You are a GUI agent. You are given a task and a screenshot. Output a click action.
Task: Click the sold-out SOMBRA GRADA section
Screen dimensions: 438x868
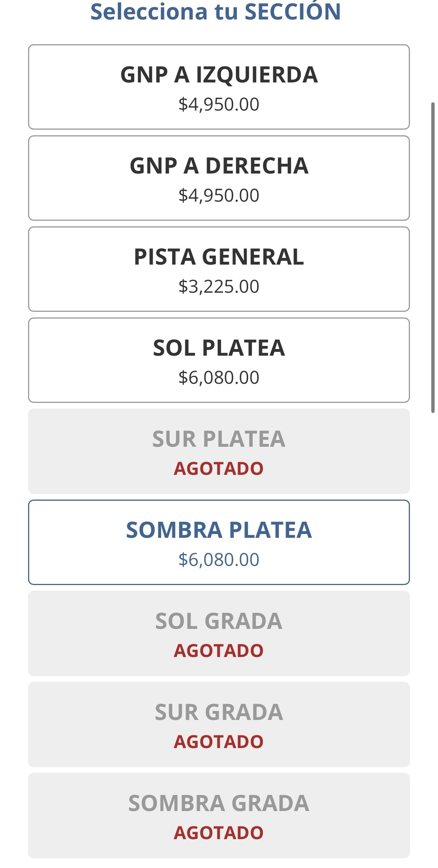pos(219,804)
